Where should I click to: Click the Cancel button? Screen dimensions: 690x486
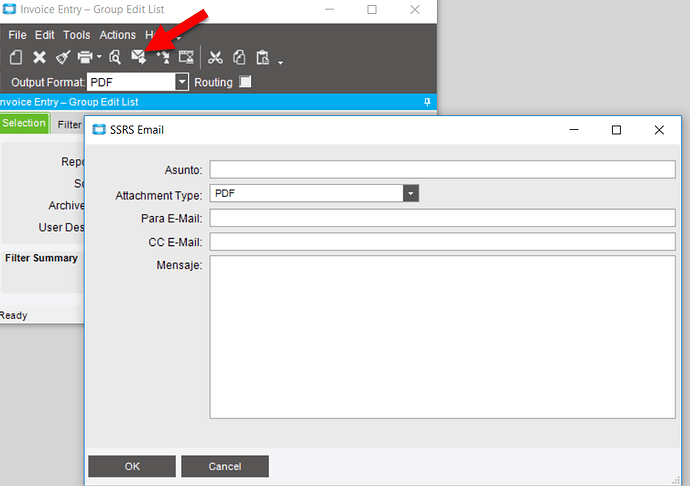coord(225,466)
